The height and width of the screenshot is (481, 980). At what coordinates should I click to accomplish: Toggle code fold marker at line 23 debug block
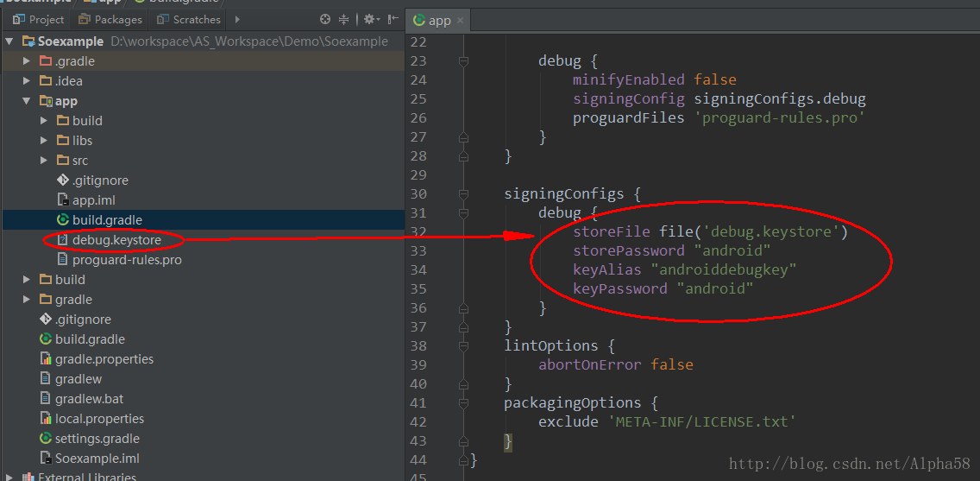click(x=463, y=61)
